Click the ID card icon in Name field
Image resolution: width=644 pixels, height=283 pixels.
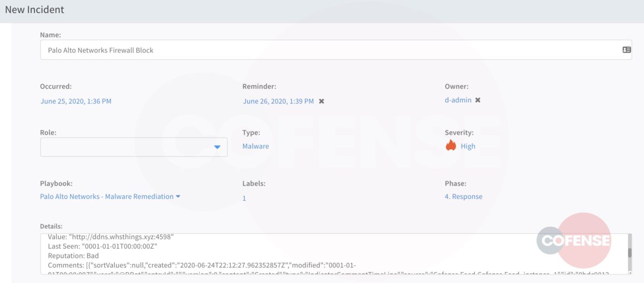(626, 50)
